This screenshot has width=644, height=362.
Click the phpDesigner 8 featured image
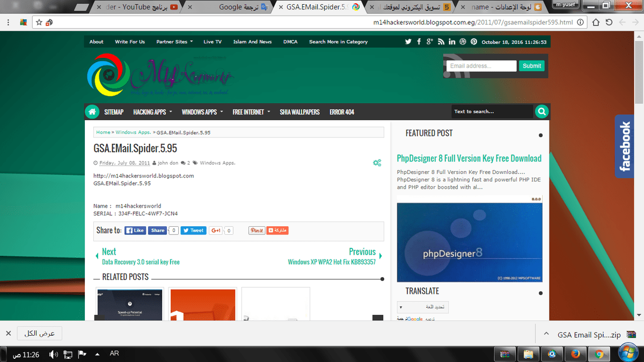point(470,238)
